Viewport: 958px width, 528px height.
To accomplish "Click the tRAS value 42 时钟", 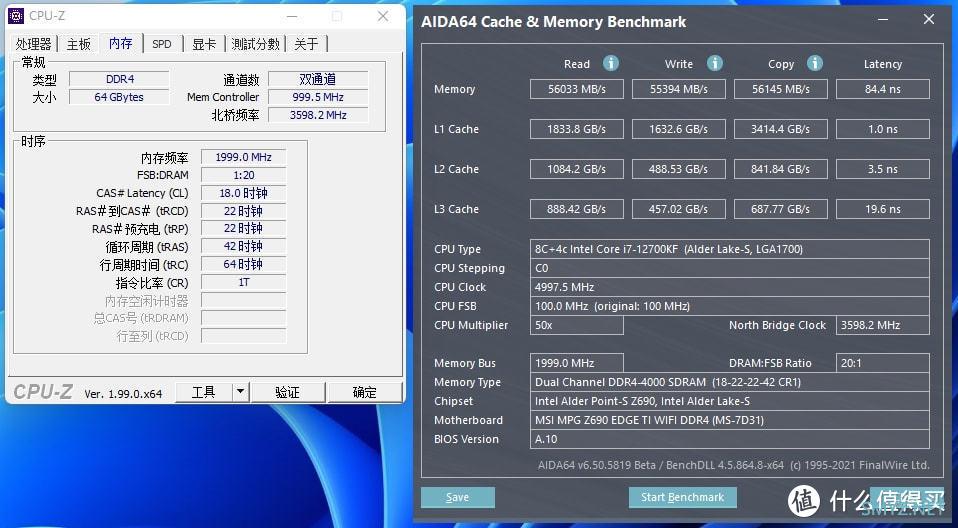I will (243, 246).
